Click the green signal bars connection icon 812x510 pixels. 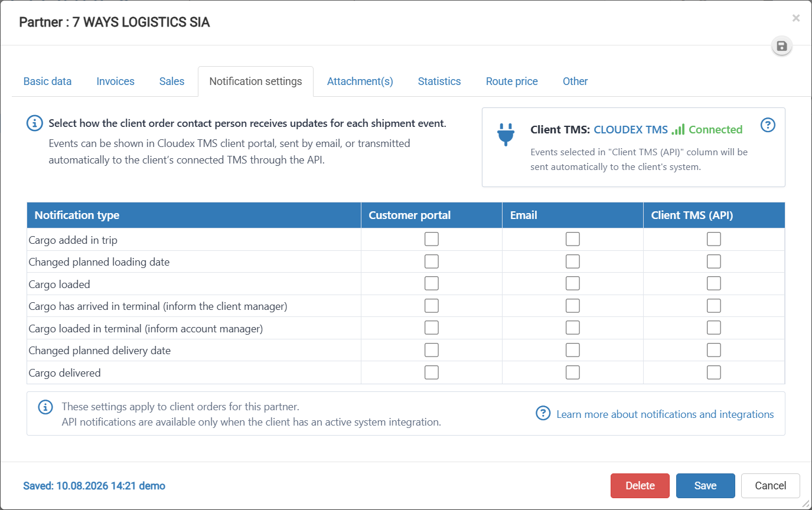coord(678,129)
